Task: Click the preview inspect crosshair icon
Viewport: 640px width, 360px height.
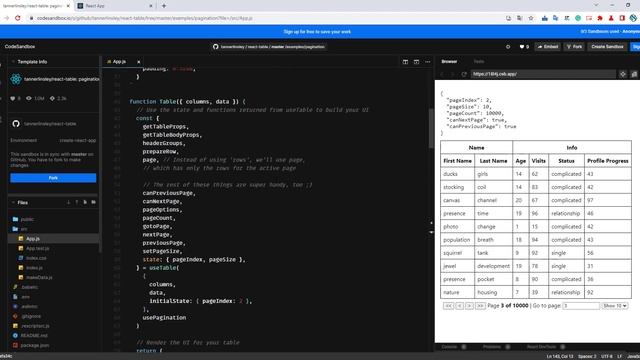Action: pos(623,74)
